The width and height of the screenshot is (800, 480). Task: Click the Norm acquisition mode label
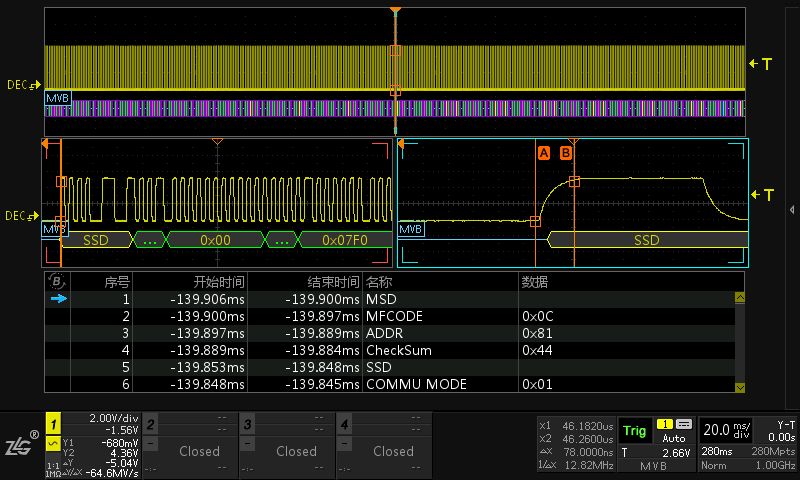[x=713, y=465]
